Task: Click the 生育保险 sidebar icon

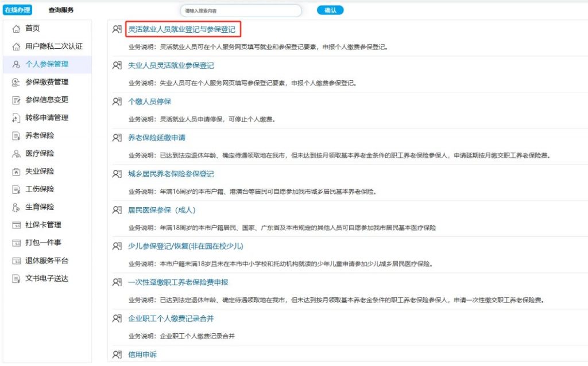Action: point(16,207)
